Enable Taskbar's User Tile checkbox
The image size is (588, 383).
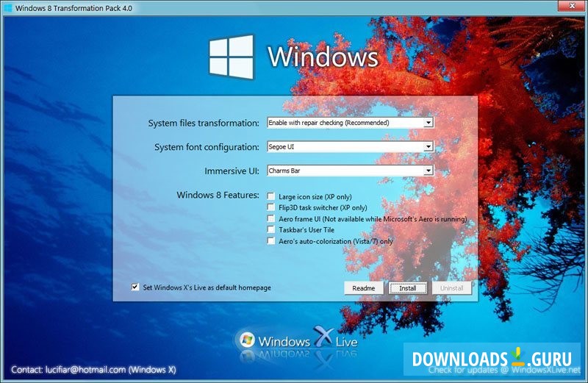pos(270,229)
